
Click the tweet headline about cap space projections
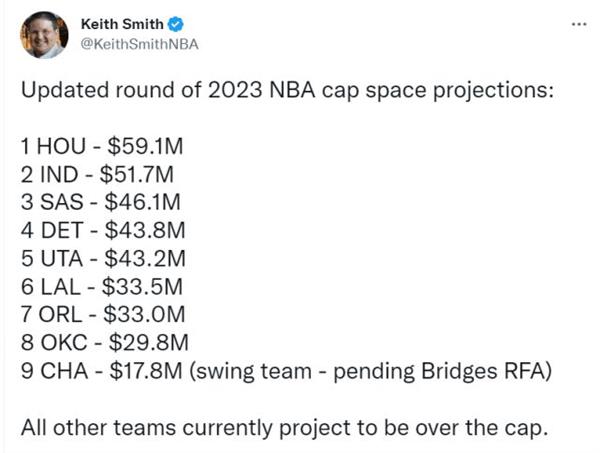pos(287,91)
